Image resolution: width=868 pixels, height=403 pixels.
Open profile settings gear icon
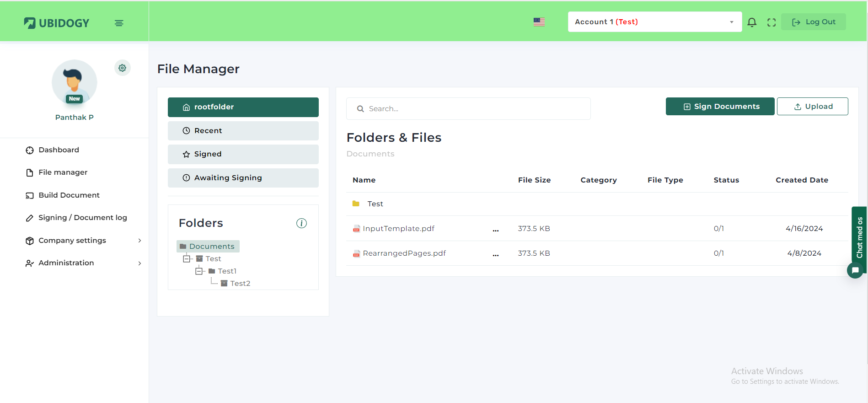click(122, 68)
